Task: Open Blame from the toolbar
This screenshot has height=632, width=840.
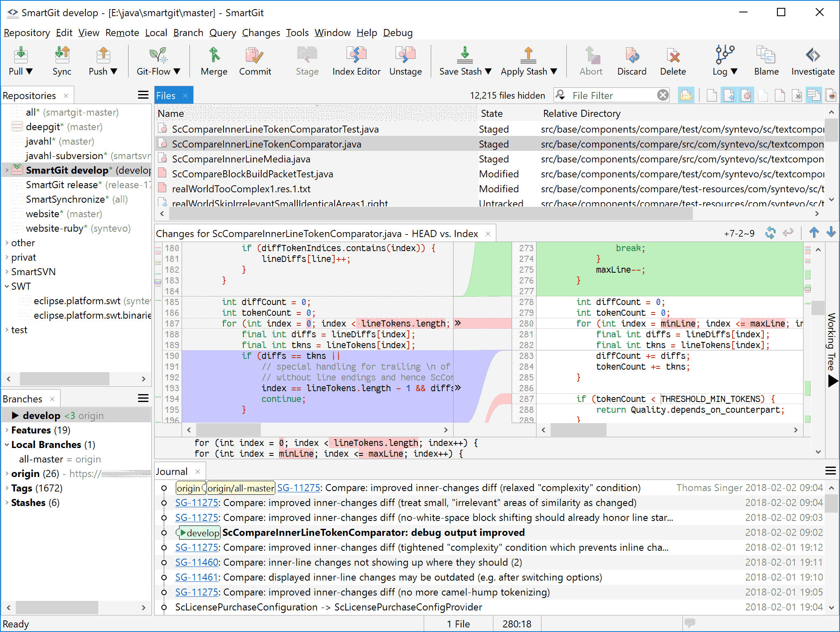Action: pos(766,60)
